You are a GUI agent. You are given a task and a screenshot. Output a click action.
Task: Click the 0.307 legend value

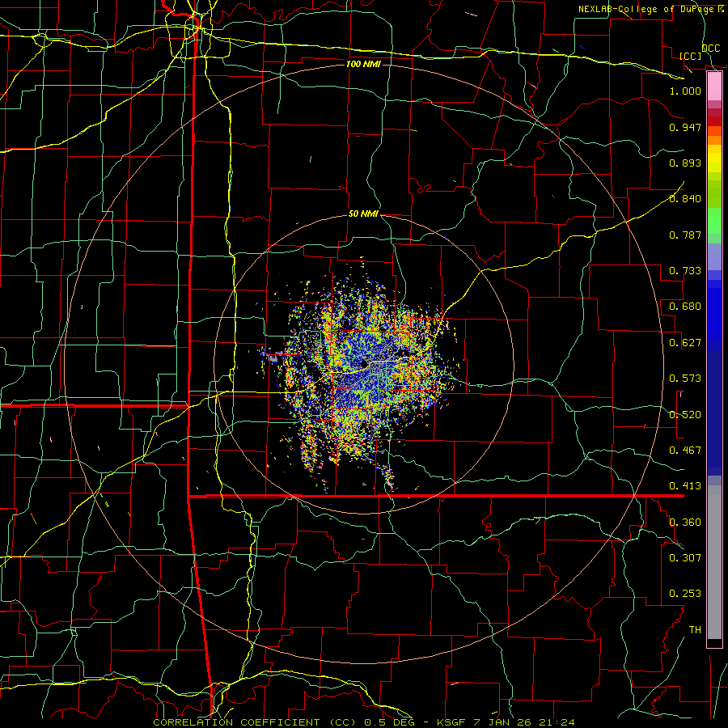(x=685, y=558)
